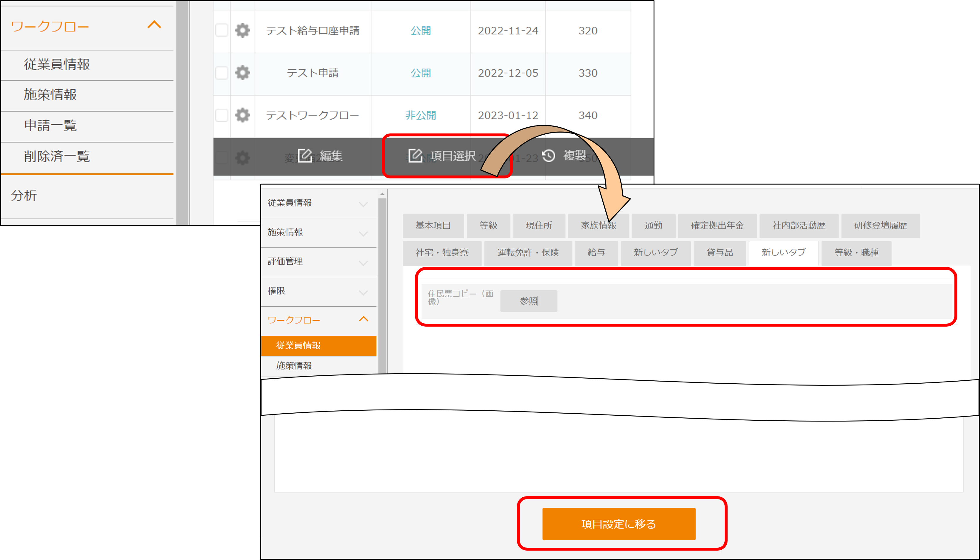Open 申請一覧 in top-left menu

tap(50, 126)
